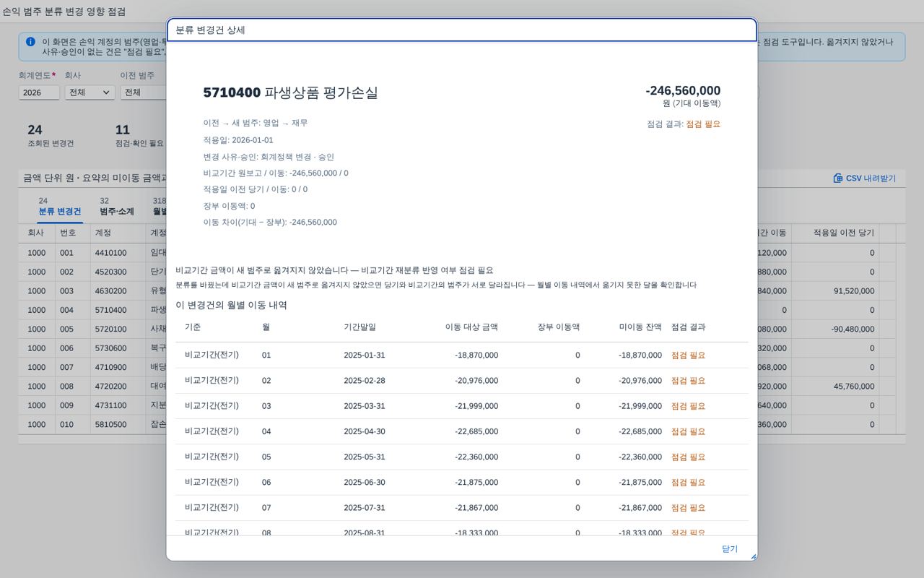Screen dimensions: 924x578
Task: Click dialog title 분류 변경건 상세
Action: point(211,30)
